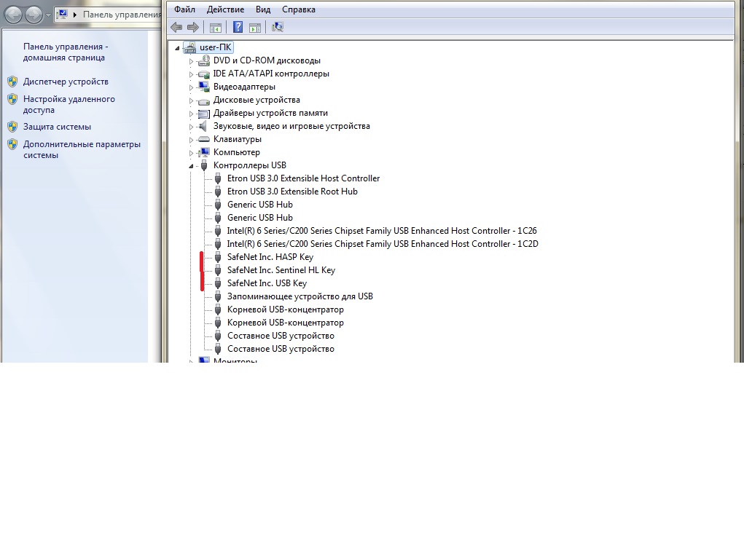744x560 pixels.
Task: Click the Панель управления address bar breadcrumb
Action: coord(122,15)
